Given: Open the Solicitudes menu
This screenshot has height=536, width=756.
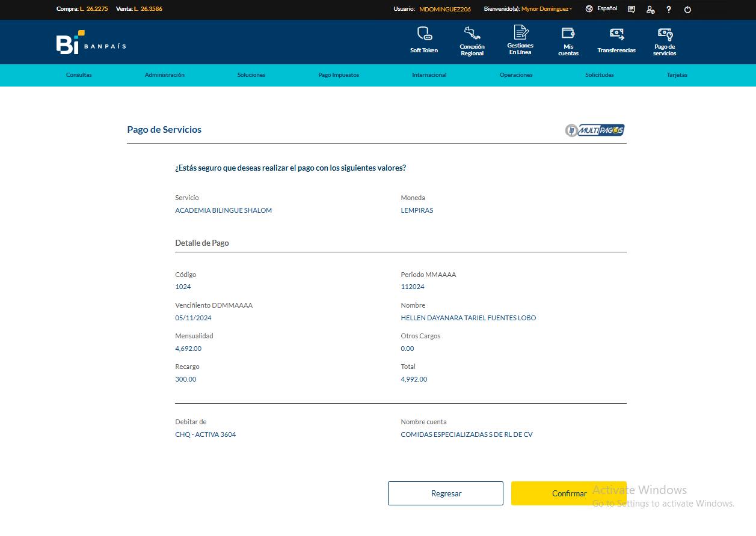Looking at the screenshot, I should pos(600,75).
